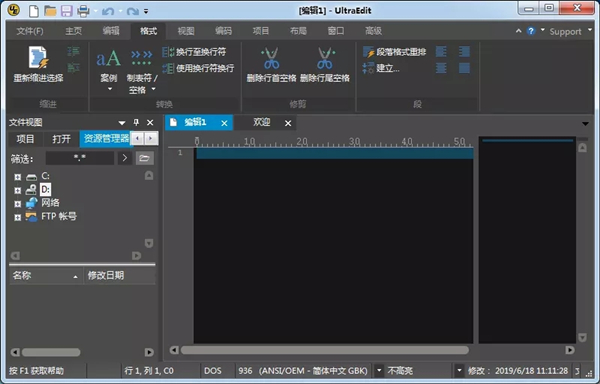This screenshot has height=384, width=600.
Task: Switch to the 项目 tab in file view
Action: tap(25, 139)
